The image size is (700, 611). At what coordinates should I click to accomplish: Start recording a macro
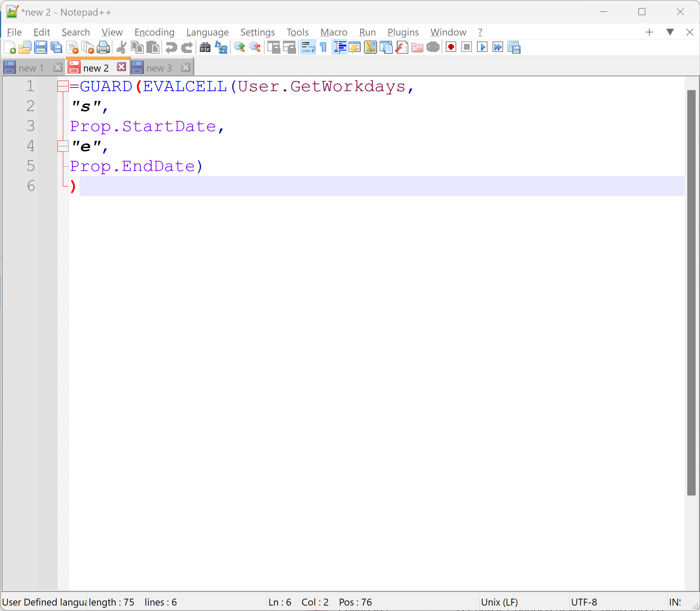coord(451,47)
